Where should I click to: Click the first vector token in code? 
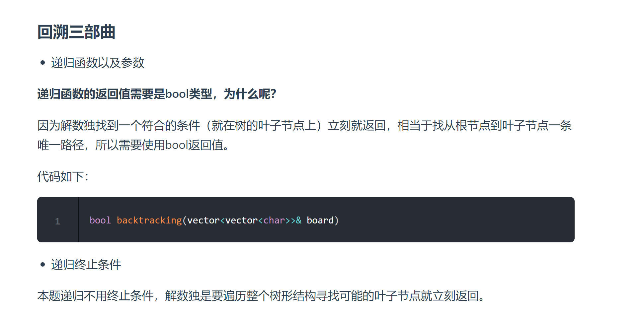click(203, 220)
